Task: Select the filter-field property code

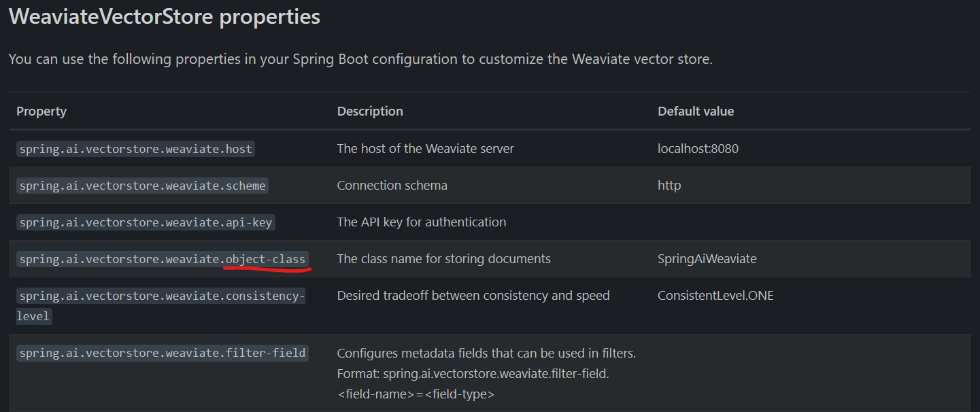Action: pos(163,353)
